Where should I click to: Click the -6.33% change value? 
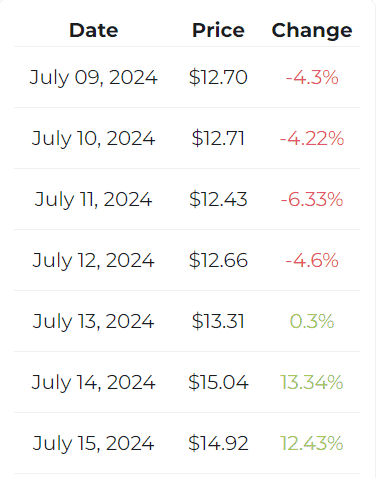click(x=312, y=199)
